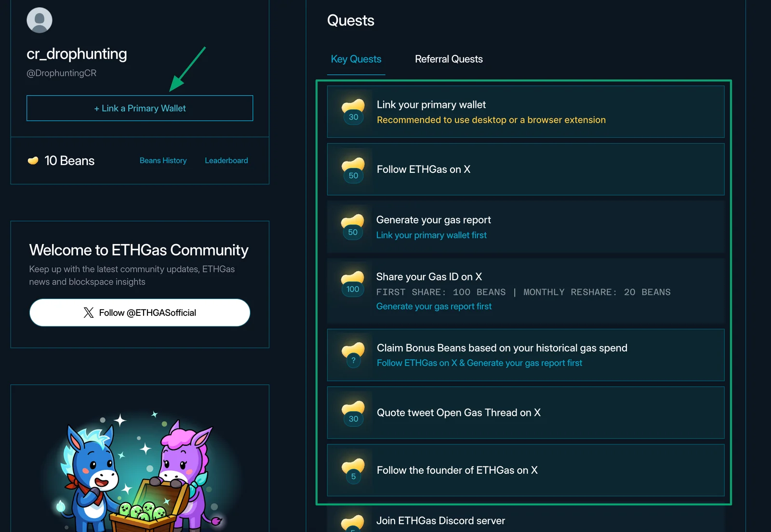The width and height of the screenshot is (771, 532).
Task: Click the X logo on the Follow button
Action: tap(89, 313)
